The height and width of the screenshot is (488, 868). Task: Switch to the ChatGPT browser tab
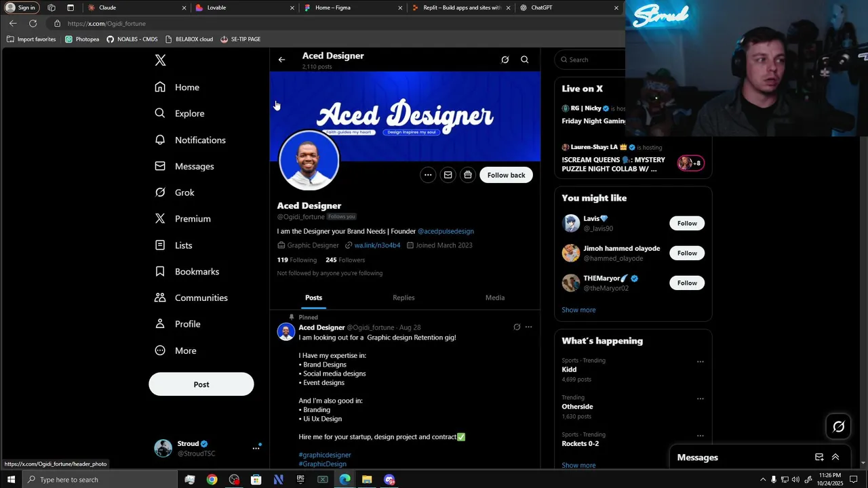(x=568, y=7)
